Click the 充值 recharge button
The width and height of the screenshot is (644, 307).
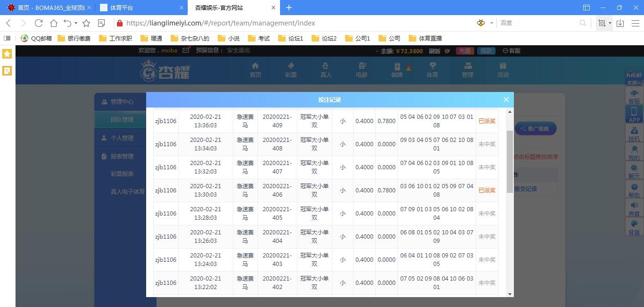(x=465, y=51)
